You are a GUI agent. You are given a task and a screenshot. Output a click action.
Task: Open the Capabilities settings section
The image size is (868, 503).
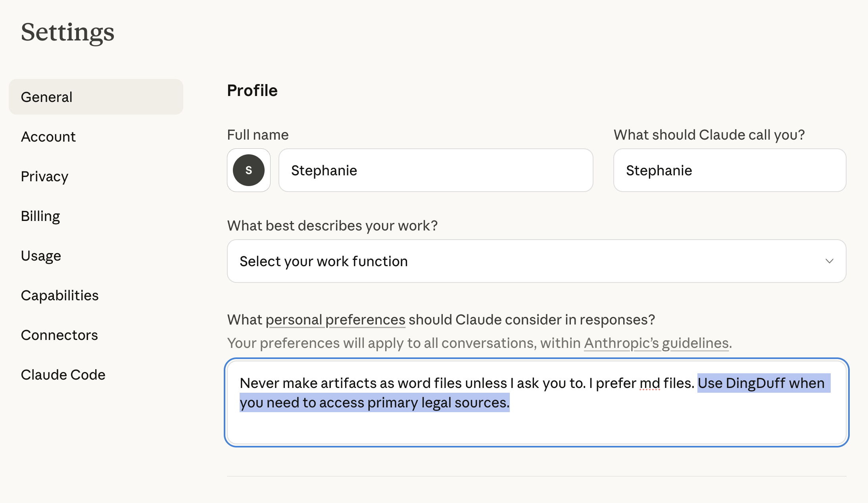point(60,295)
